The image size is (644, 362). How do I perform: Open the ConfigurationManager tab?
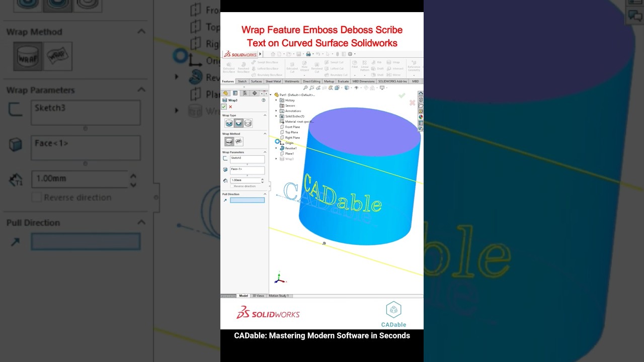(x=245, y=93)
